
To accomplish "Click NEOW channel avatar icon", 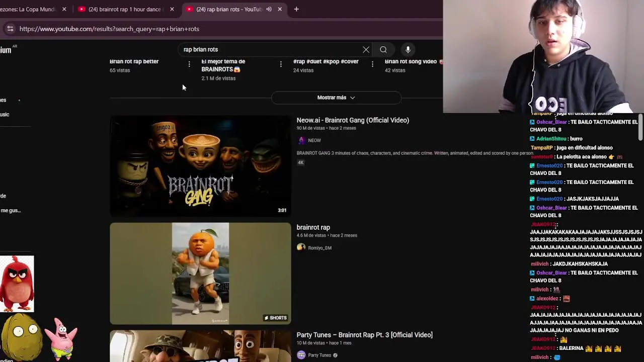I will point(301,140).
